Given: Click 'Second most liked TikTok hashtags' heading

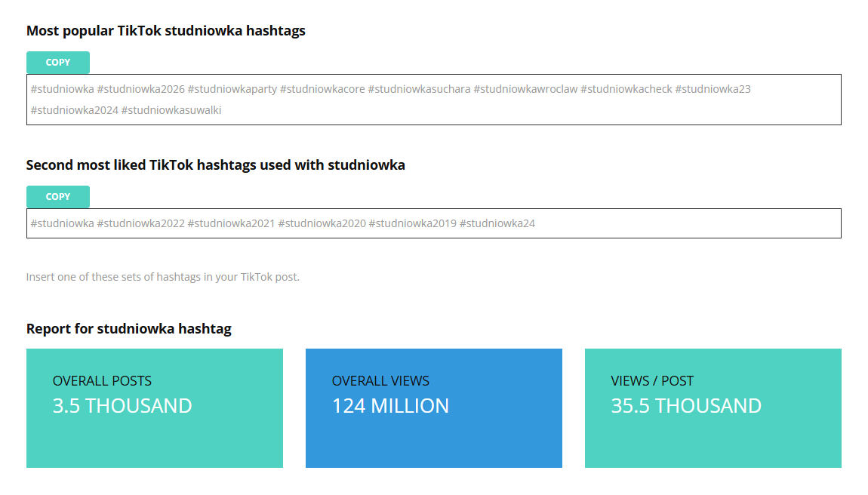Looking at the screenshot, I should (215, 165).
